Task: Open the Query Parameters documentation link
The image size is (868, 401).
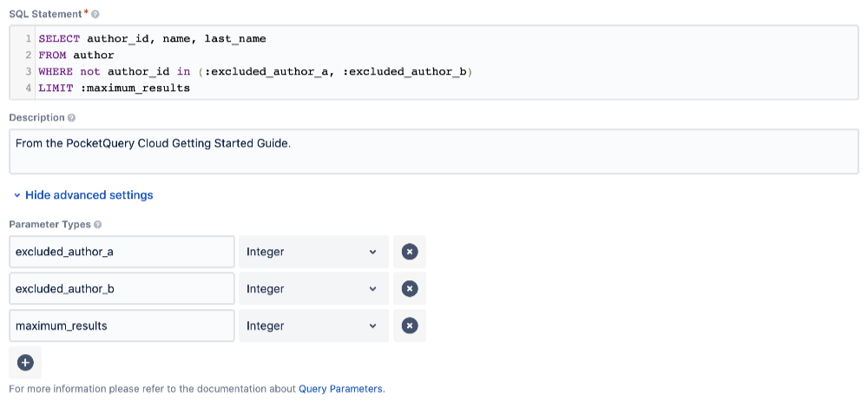Action: click(x=340, y=389)
